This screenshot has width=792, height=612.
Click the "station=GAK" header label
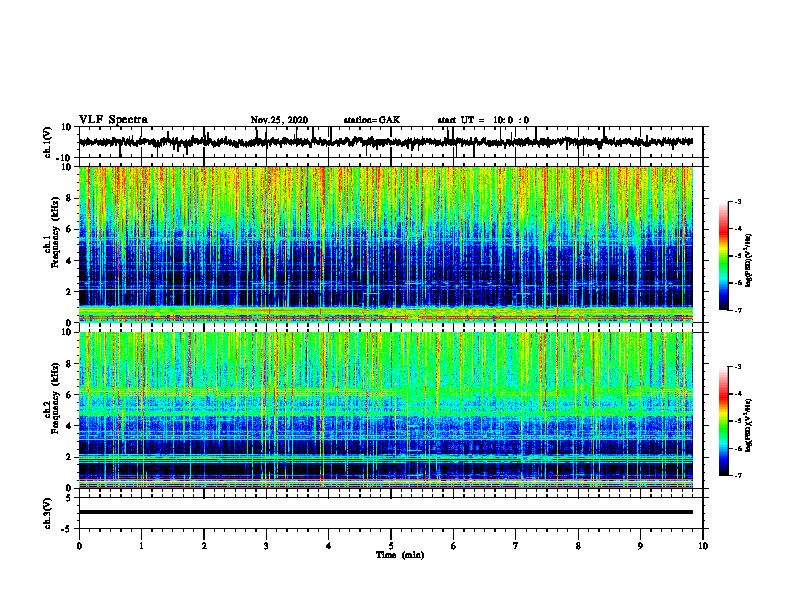(372, 120)
